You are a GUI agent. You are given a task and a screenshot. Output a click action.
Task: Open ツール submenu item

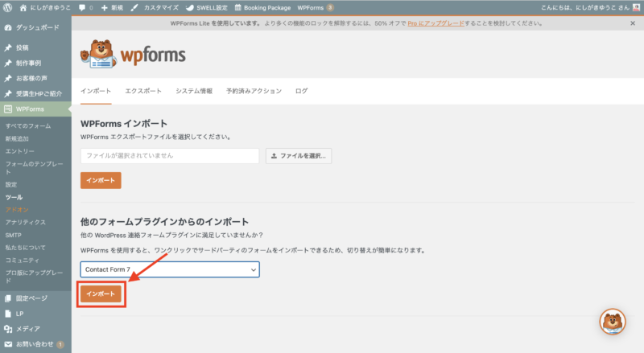coord(14,198)
